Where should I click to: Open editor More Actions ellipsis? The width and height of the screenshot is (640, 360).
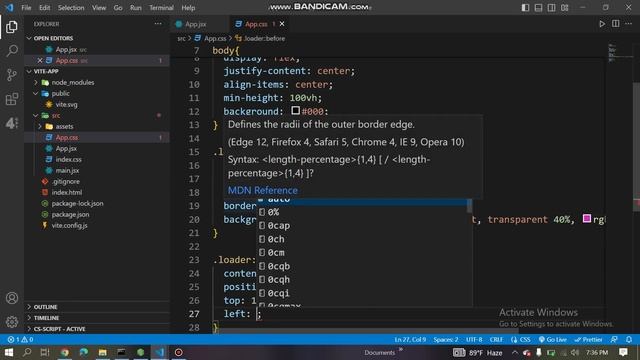point(629,24)
